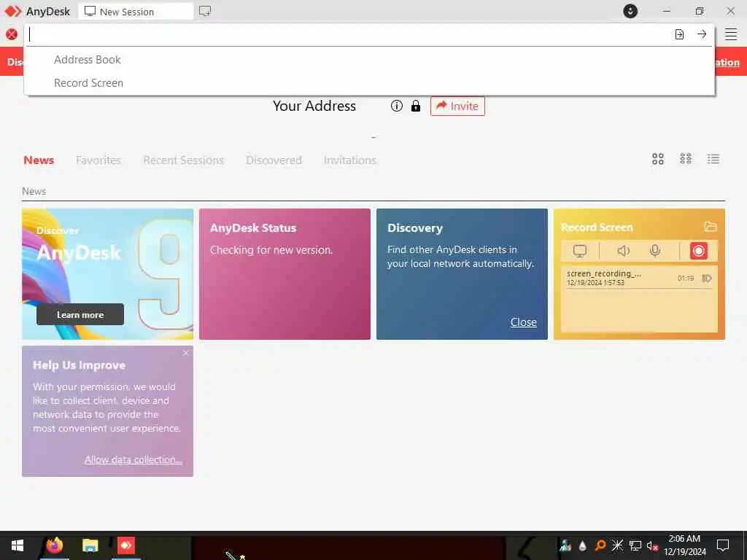Open the notification center icon
Screen dimensions: 747x560
[x=723, y=545]
